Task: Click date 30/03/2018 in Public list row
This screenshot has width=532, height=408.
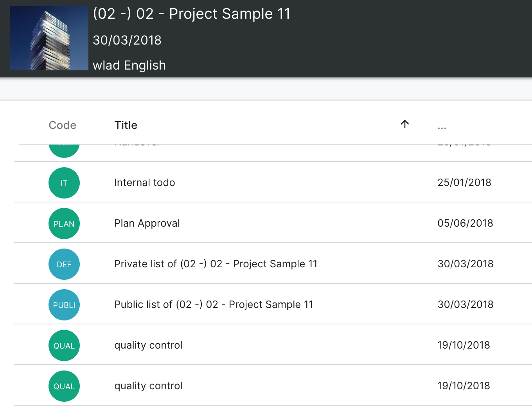Action: click(465, 304)
